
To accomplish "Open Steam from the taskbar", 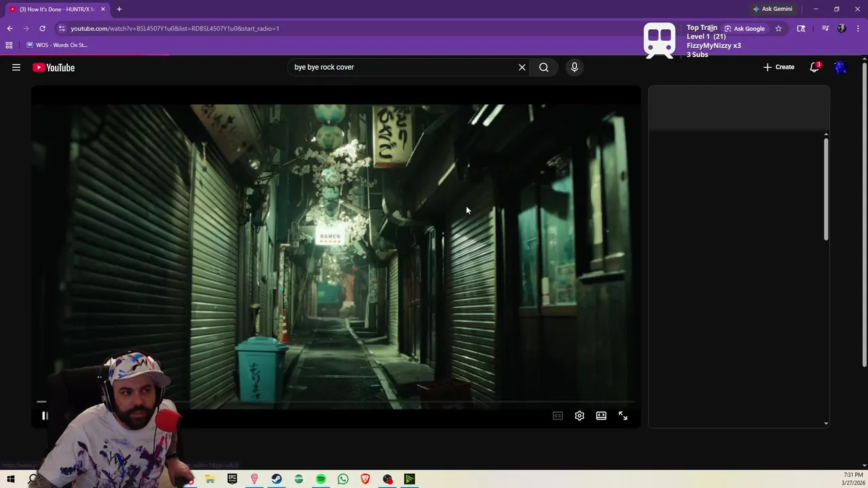I will pyautogui.click(x=277, y=479).
